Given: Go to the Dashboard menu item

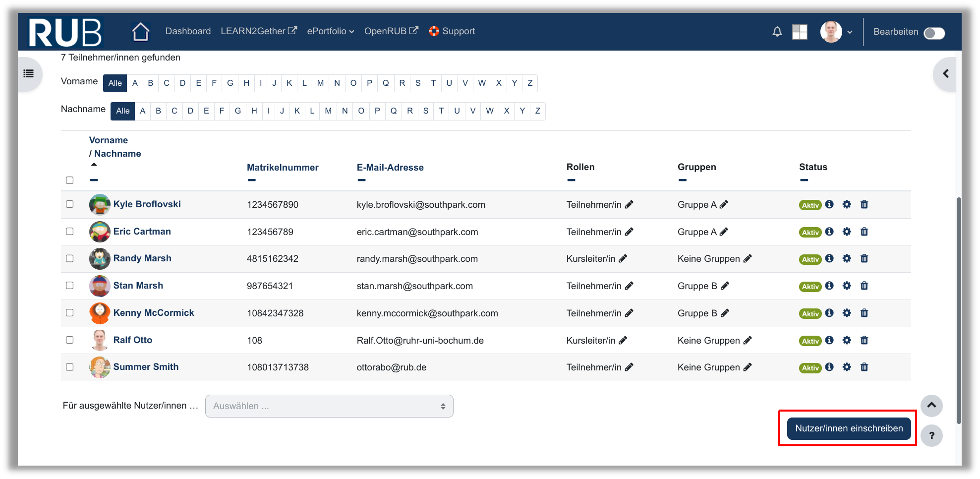Looking at the screenshot, I should (x=188, y=31).
